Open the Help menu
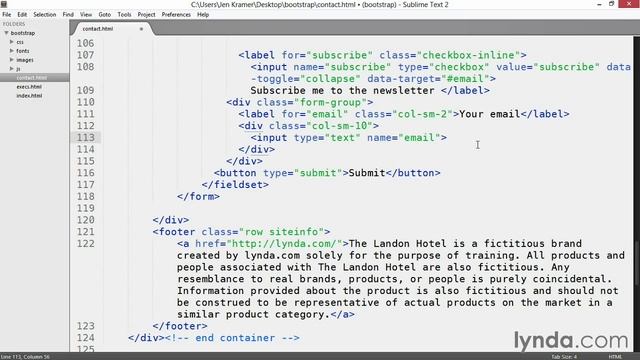 click(203, 14)
